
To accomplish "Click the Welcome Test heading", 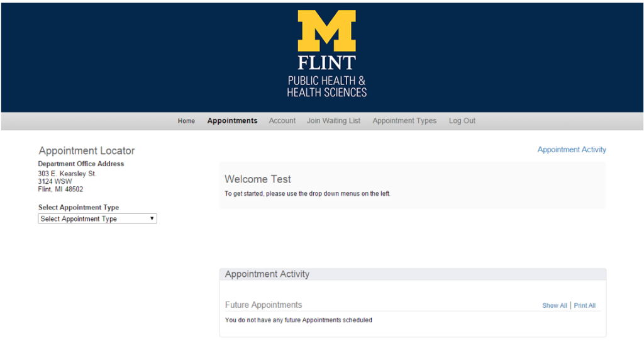I will [x=258, y=179].
